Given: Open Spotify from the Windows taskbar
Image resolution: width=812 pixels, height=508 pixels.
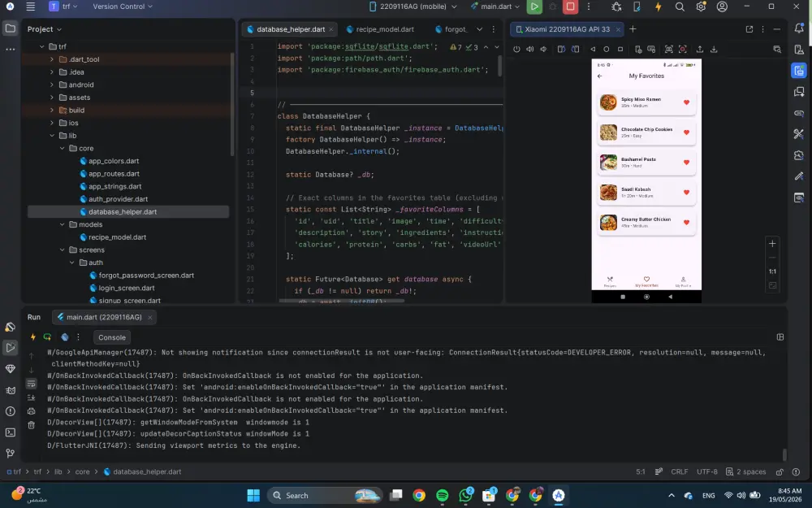Looking at the screenshot, I should pos(443,495).
